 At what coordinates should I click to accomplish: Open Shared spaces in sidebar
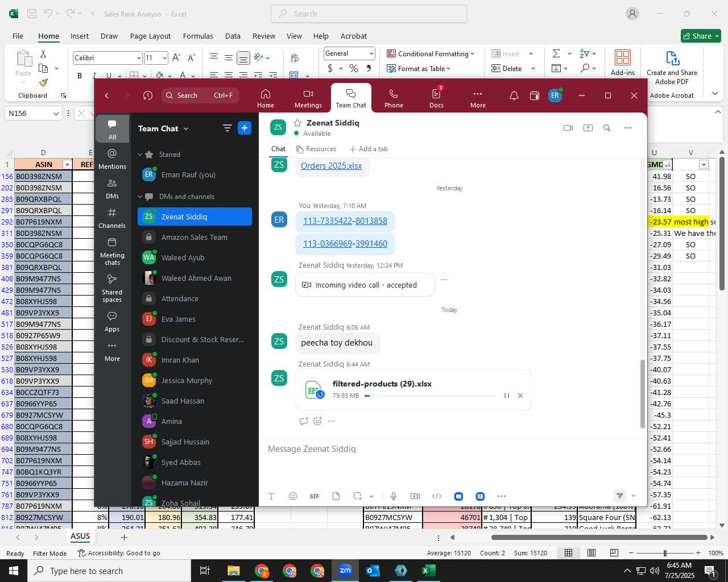coord(112,288)
